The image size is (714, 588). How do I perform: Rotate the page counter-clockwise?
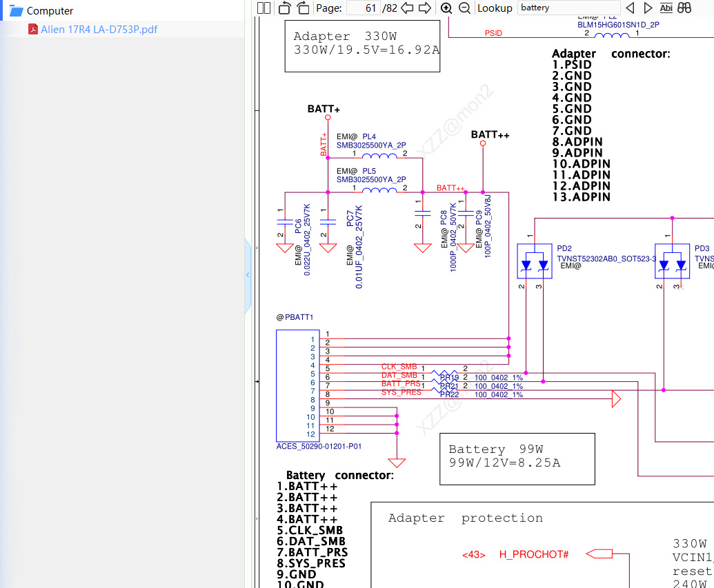285,8
